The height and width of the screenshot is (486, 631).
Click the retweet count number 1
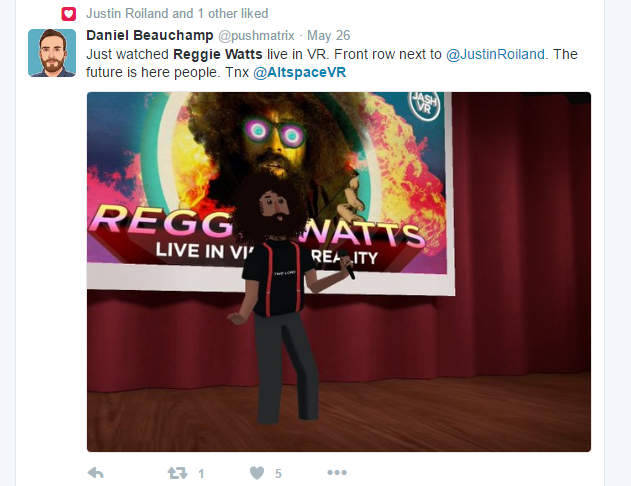(x=201, y=474)
